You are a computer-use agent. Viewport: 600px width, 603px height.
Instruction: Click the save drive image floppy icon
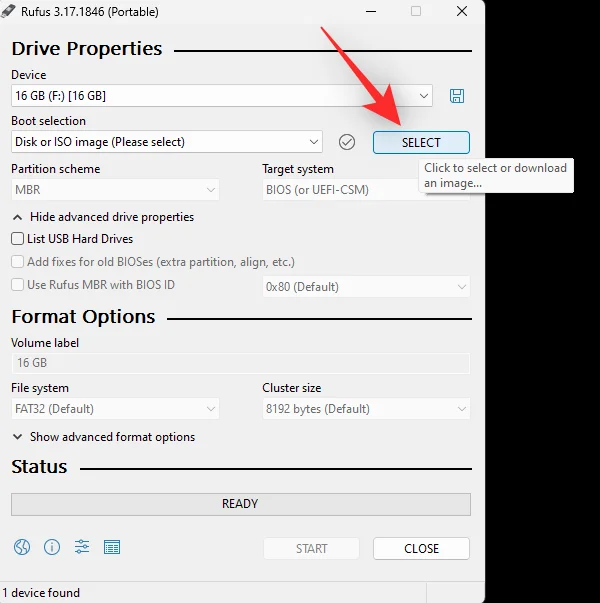coord(457,96)
